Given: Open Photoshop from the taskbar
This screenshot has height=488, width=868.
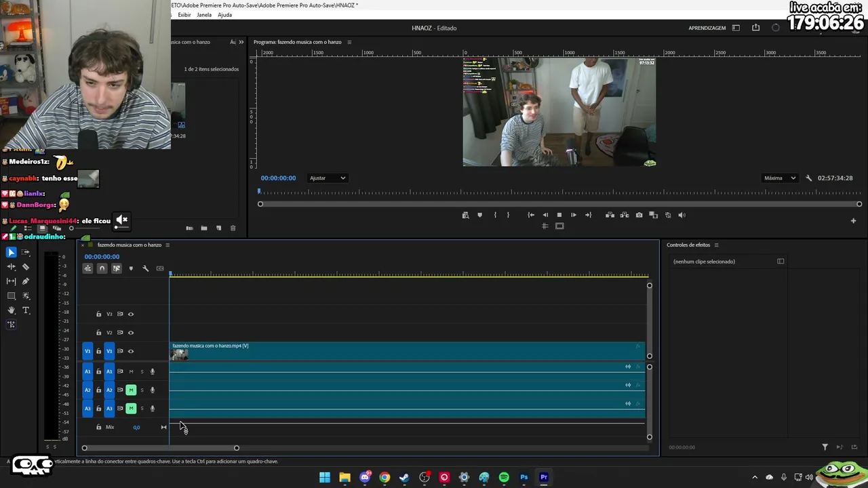Looking at the screenshot, I should tap(524, 477).
